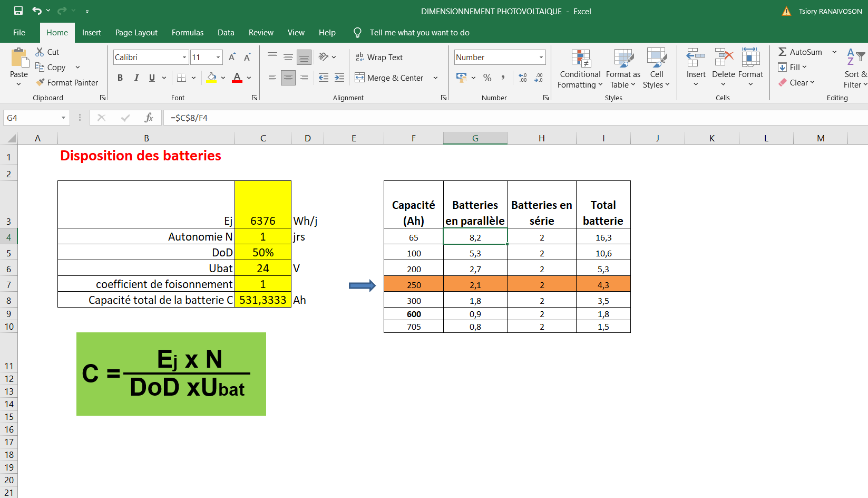The image size is (868, 498).
Task: Click the Fill button
Action: pyautogui.click(x=792, y=67)
